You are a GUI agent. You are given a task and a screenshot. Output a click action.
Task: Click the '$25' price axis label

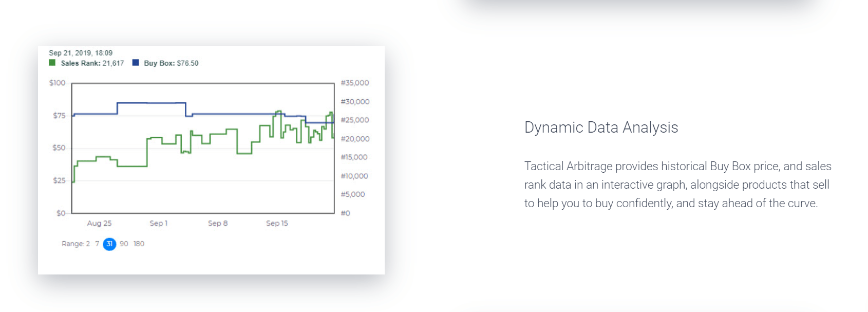pyautogui.click(x=60, y=180)
